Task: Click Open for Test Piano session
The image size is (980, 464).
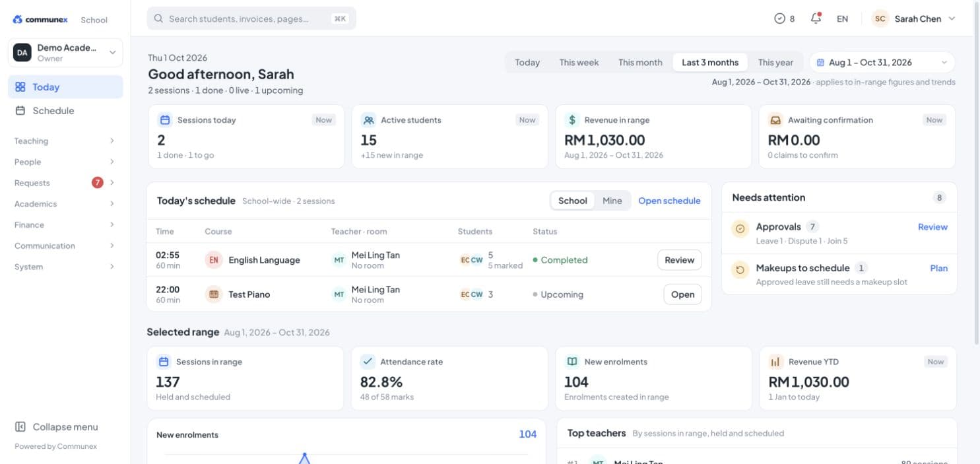Action: point(682,294)
